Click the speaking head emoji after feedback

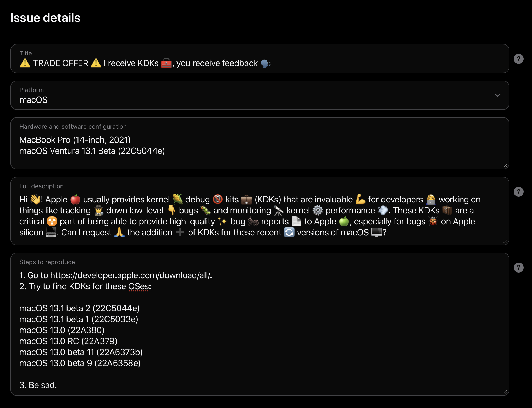[x=265, y=63]
